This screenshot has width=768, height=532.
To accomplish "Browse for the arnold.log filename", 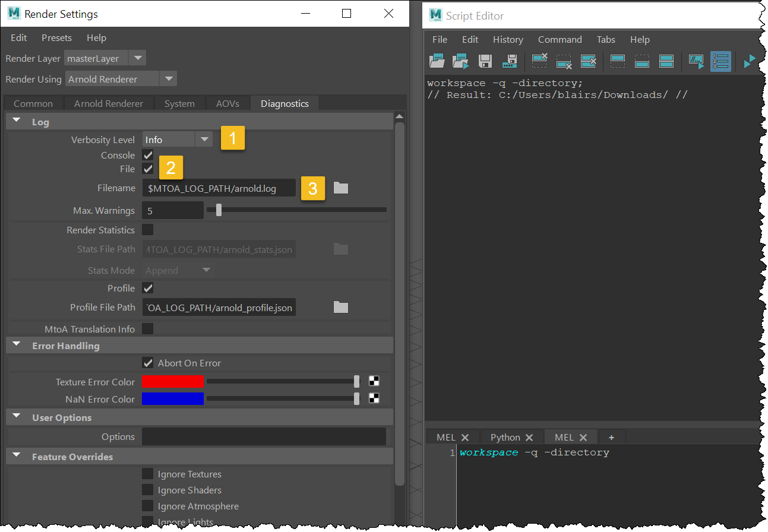I will point(340,186).
